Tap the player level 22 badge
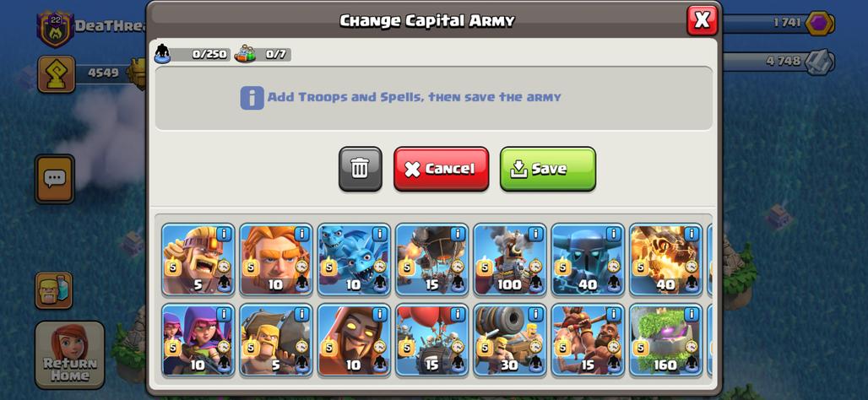Image resolution: width=868 pixels, height=400 pixels. tap(56, 29)
